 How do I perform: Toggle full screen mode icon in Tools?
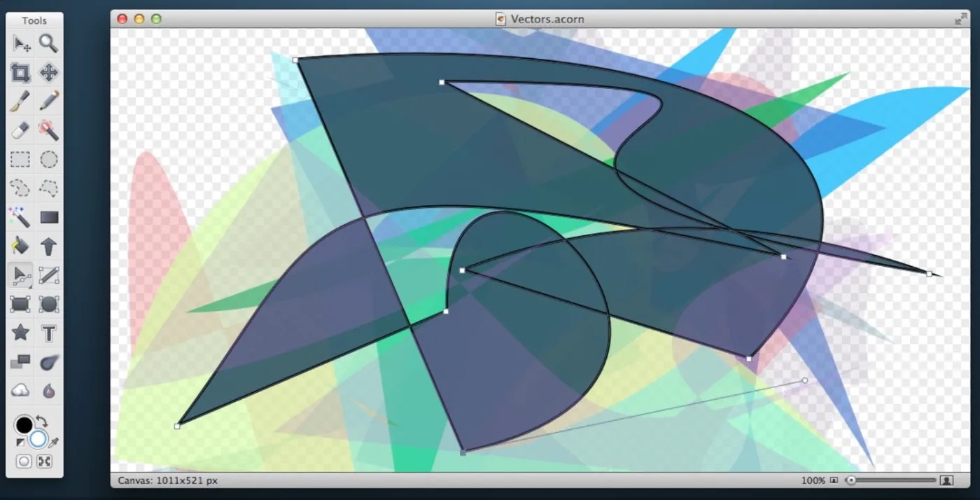tap(44, 461)
